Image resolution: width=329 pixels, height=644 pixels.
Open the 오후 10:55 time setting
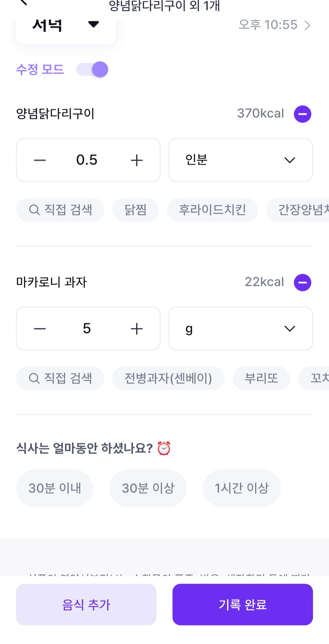coord(274,25)
